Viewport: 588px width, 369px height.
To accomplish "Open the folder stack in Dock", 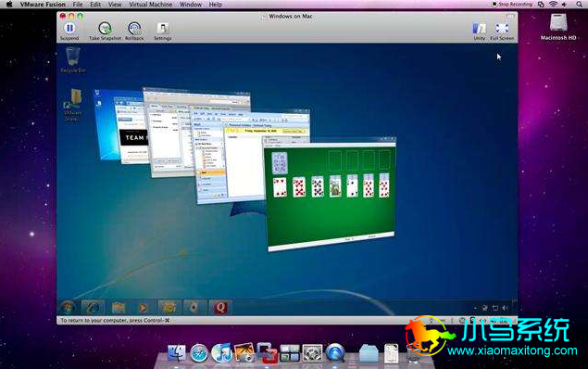I will [369, 353].
